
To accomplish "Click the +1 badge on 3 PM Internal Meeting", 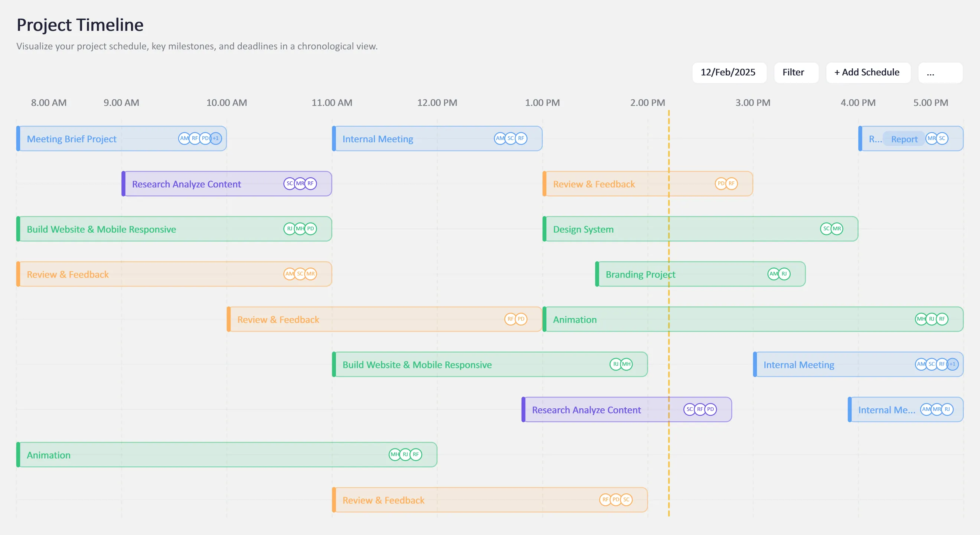I will coord(953,364).
